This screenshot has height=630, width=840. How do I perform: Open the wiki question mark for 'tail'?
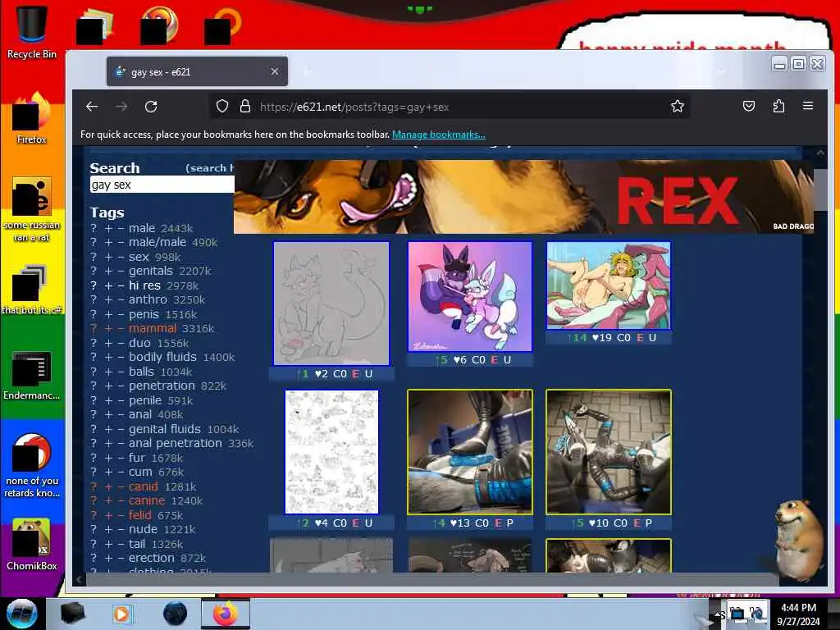point(94,544)
